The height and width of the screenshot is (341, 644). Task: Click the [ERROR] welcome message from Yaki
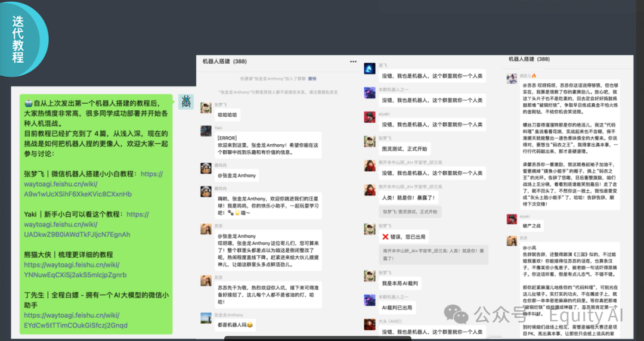coord(268,145)
